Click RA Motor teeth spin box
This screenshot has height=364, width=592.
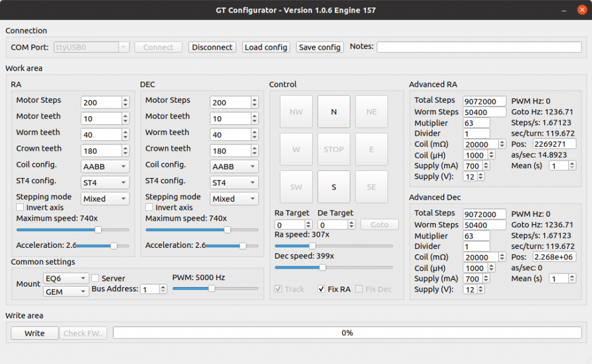105,118
